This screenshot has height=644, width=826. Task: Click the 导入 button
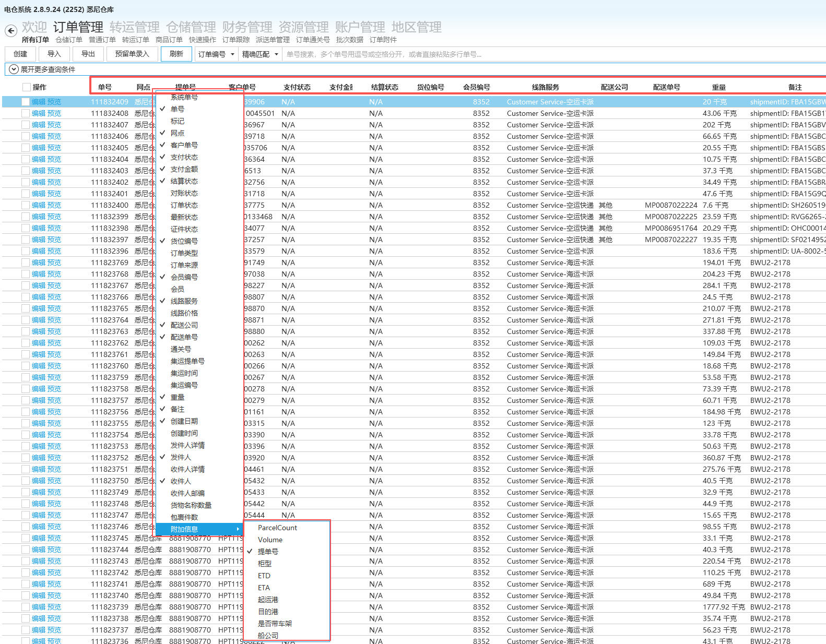54,54
